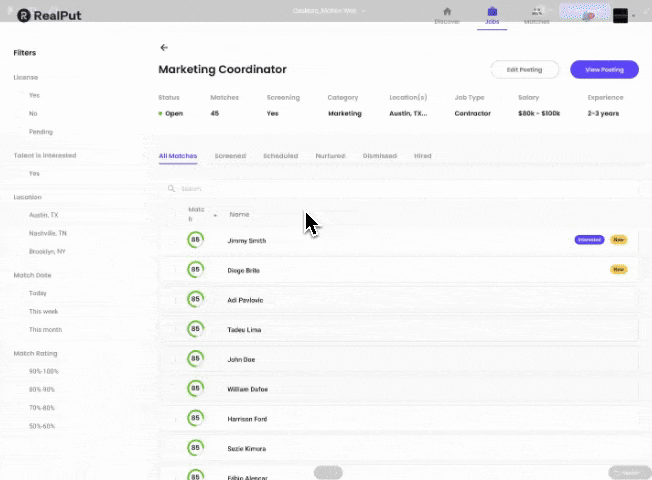Switch to the Screened tab
652x480 pixels.
(230, 156)
